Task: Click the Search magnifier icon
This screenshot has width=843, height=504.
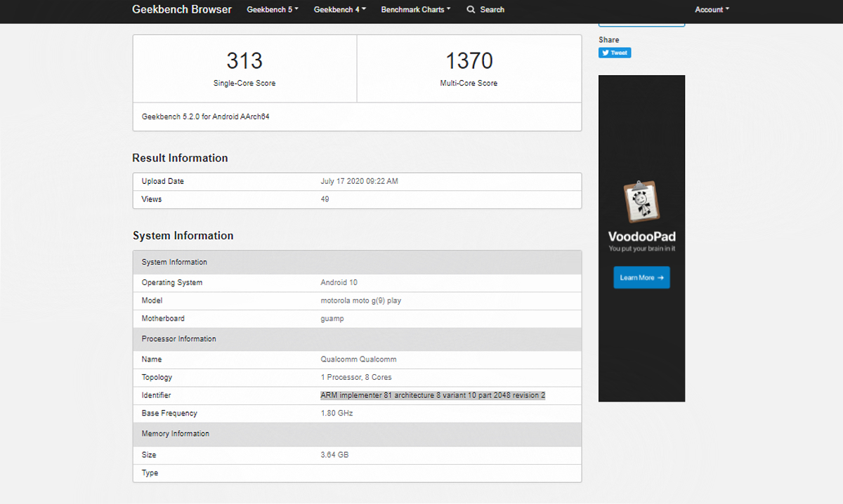Action: [x=471, y=10]
